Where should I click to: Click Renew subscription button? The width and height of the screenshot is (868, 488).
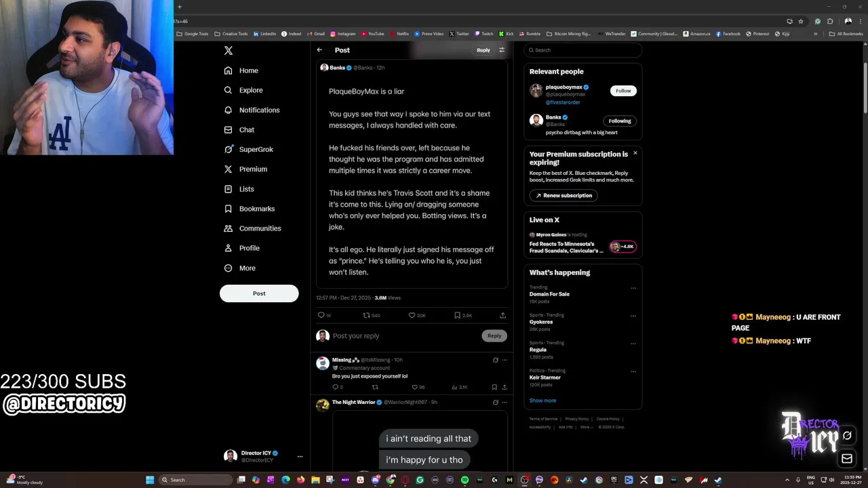564,195
